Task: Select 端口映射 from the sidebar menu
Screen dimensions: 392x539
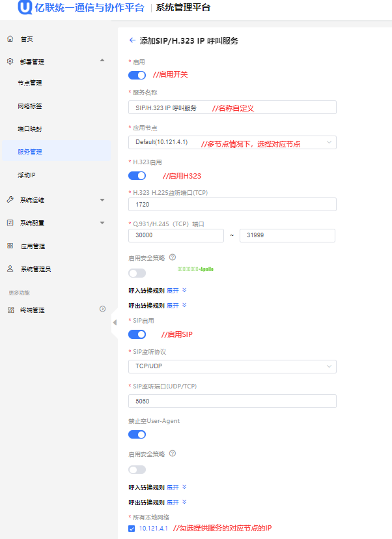Action: click(x=30, y=129)
